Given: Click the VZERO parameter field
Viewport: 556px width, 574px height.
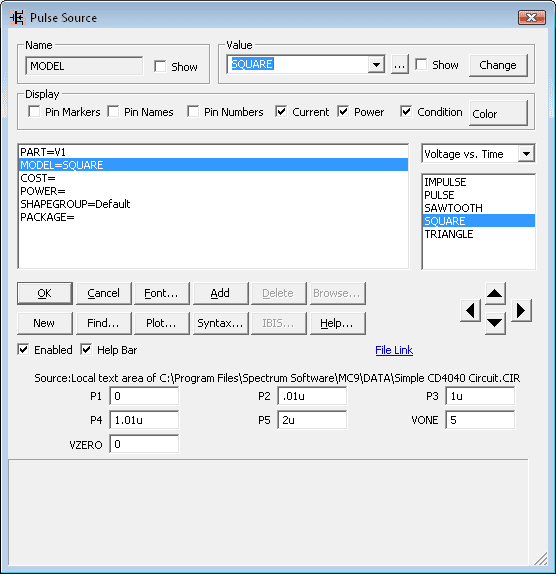Looking at the screenshot, I should (x=144, y=444).
